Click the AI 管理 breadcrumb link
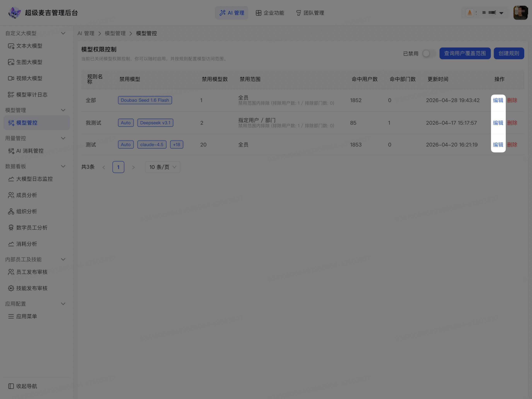Viewport: 532px width, 399px height. click(x=86, y=33)
